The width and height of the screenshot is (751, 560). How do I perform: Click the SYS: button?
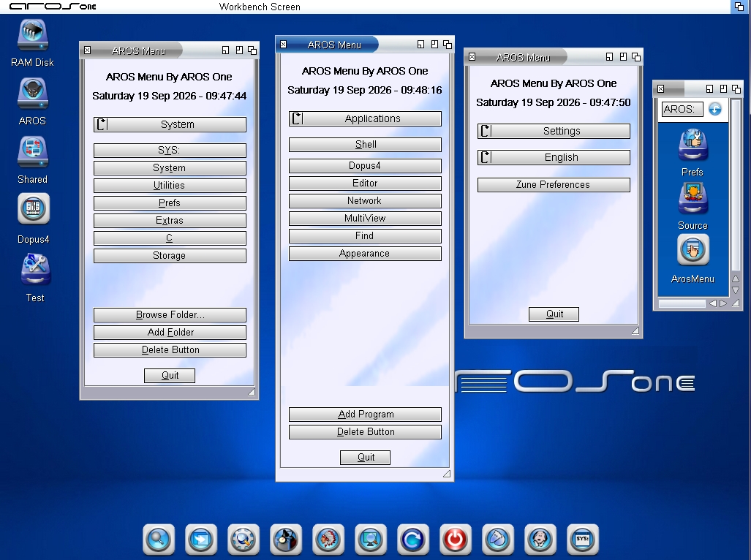coord(170,151)
